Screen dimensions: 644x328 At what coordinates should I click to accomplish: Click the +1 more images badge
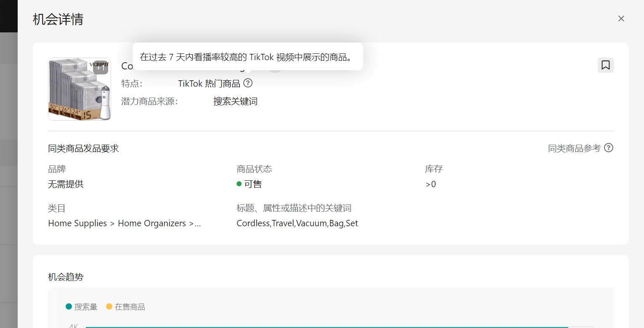coord(101,67)
